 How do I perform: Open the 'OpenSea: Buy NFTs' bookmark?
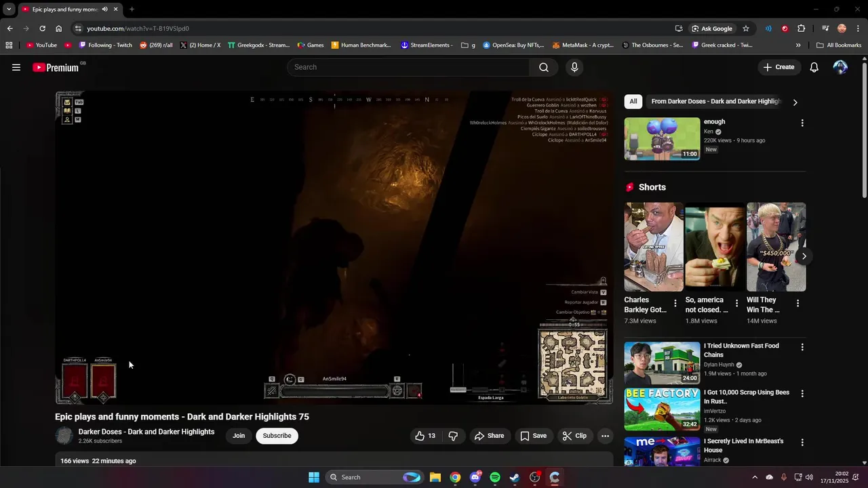(x=513, y=45)
